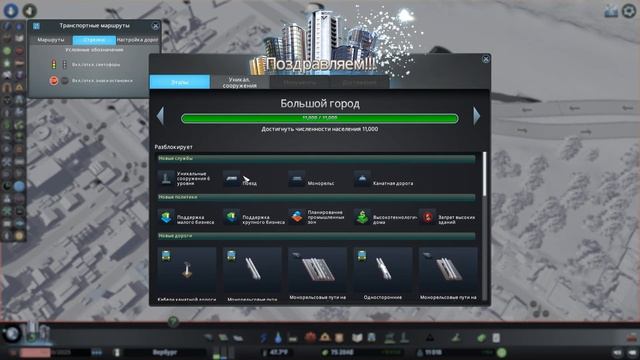Click the Новые дороги section header

tap(316, 236)
